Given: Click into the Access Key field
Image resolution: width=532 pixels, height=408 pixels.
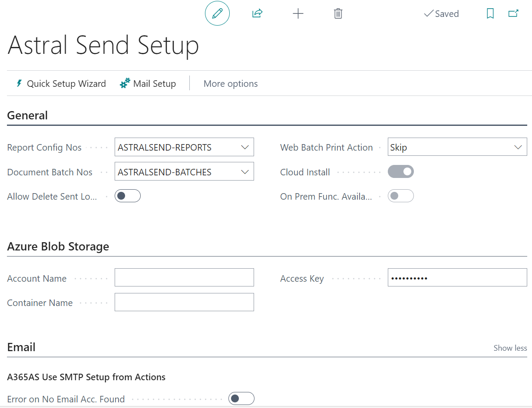Looking at the screenshot, I should pyautogui.click(x=457, y=278).
